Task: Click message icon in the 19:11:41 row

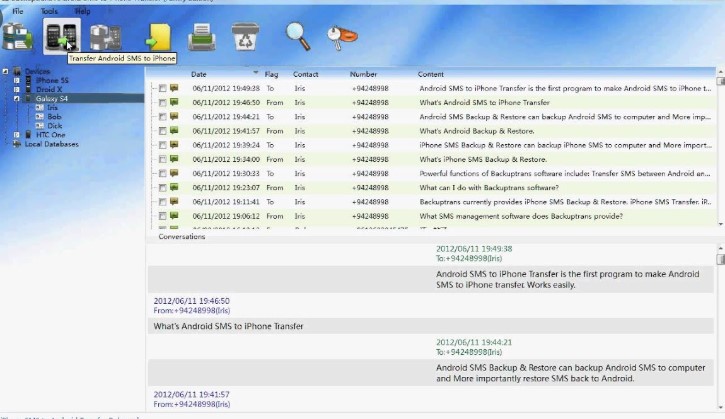Action: point(174,202)
